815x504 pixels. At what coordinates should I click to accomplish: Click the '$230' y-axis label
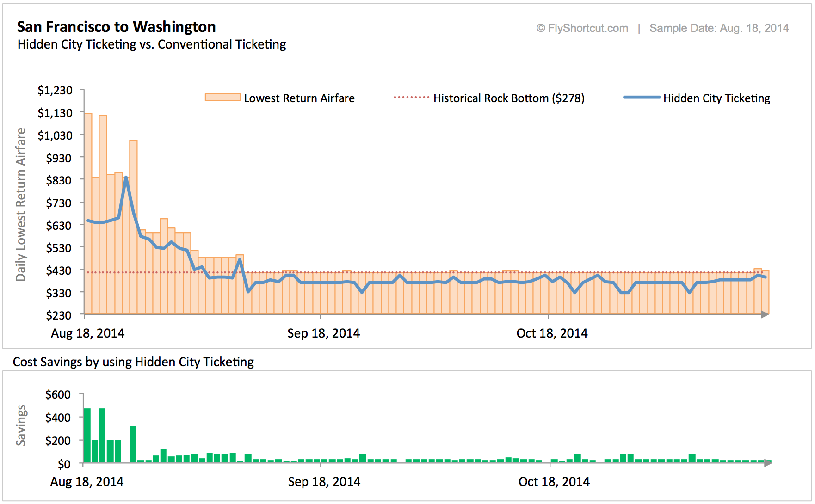(59, 315)
